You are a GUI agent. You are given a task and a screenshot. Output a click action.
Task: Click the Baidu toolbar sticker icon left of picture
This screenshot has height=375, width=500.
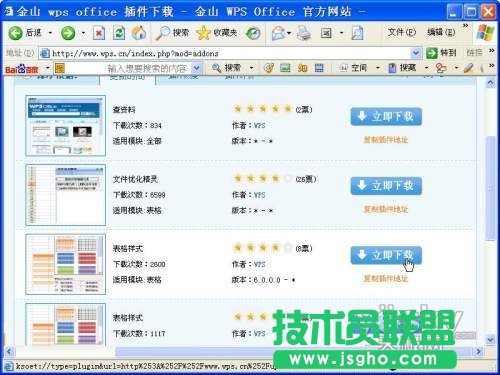pyautogui.click(x=269, y=68)
